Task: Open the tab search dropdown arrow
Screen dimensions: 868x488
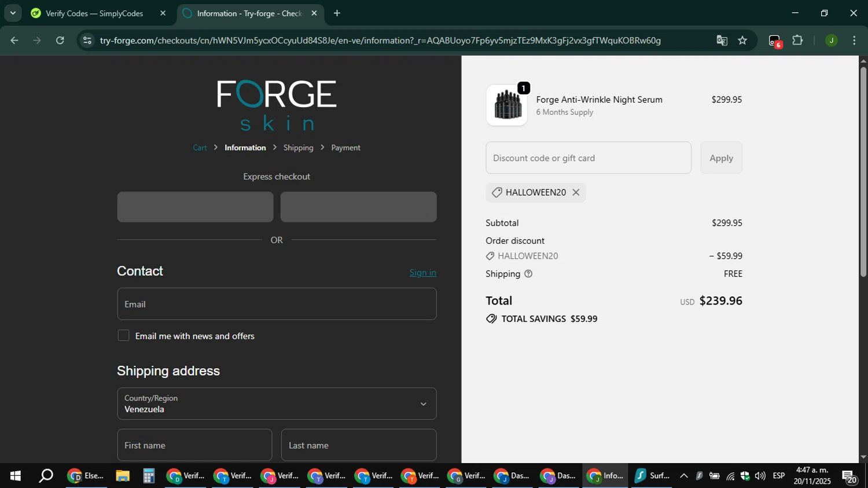Action: [13, 13]
